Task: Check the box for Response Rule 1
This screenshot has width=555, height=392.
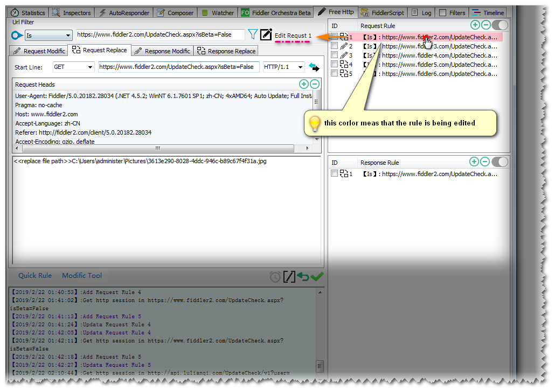Action: coord(334,173)
